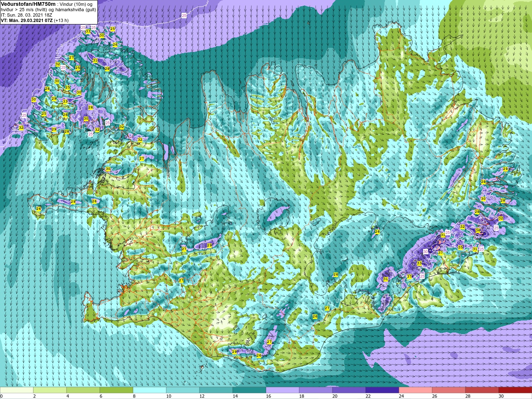The image size is (532, 399).
Task: Click the legend scale tick label '0'
Action: [2, 396]
